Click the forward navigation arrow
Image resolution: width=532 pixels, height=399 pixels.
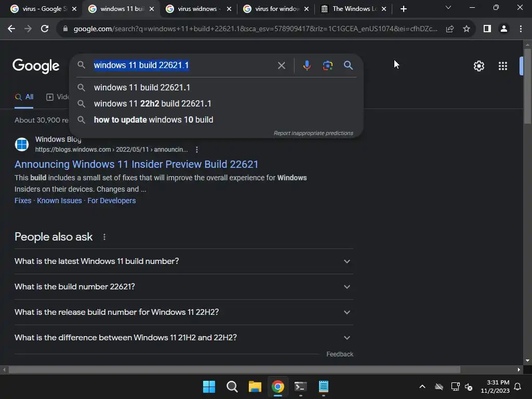tap(28, 29)
